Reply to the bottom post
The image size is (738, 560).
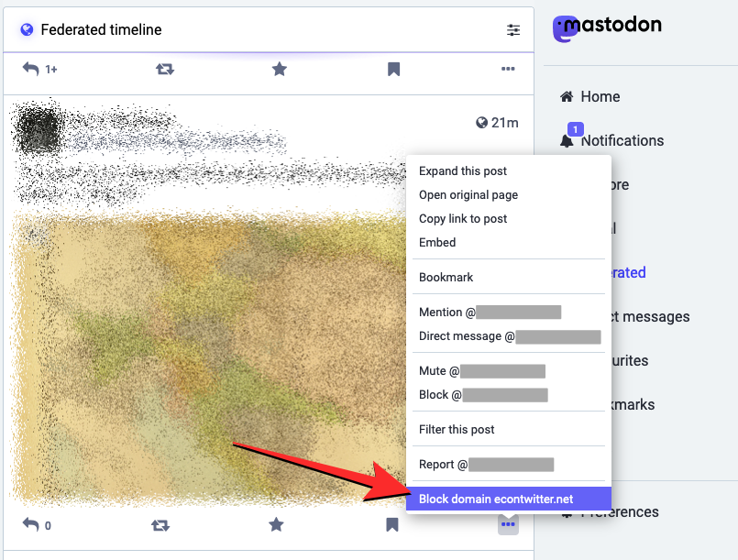(31, 525)
